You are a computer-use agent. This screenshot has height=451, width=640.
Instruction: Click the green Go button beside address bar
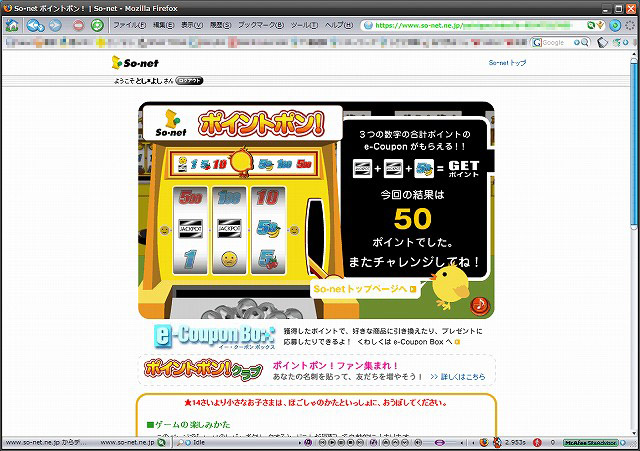coord(615,25)
